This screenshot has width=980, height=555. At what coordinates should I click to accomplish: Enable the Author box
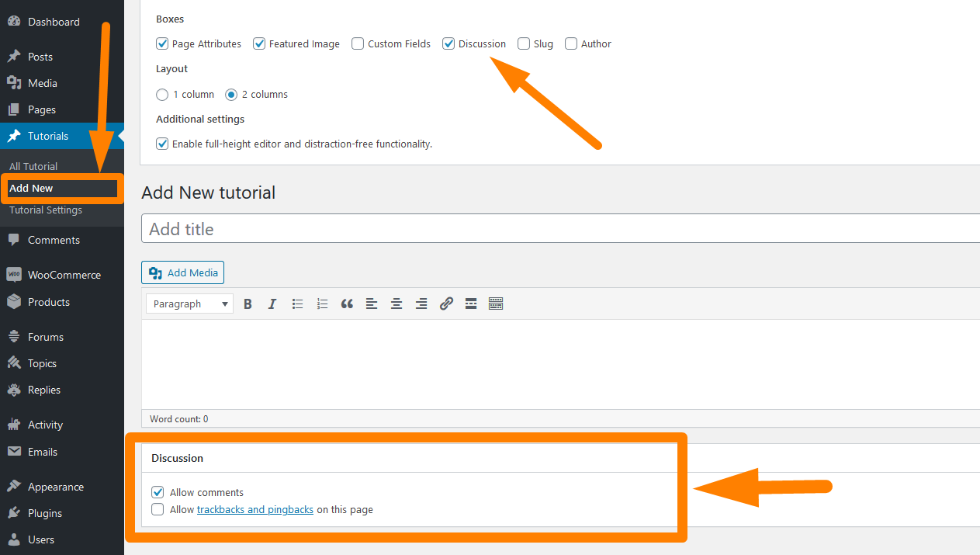click(571, 43)
